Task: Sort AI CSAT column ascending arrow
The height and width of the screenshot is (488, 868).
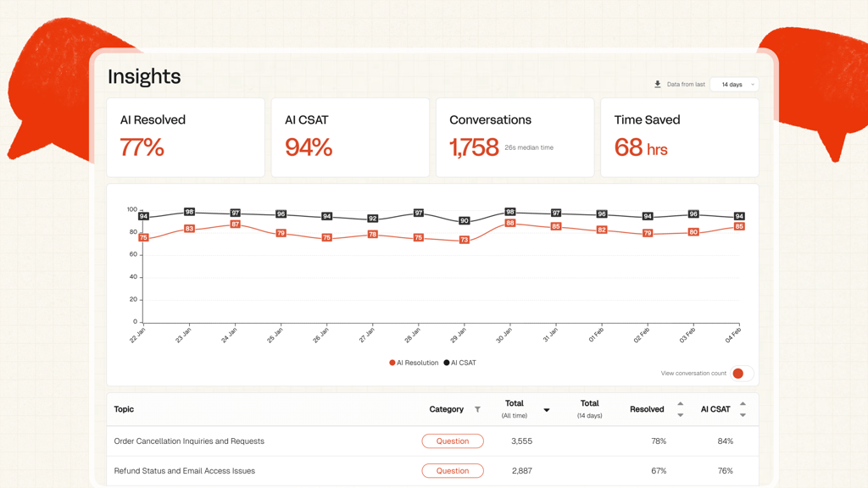Action: [743, 404]
